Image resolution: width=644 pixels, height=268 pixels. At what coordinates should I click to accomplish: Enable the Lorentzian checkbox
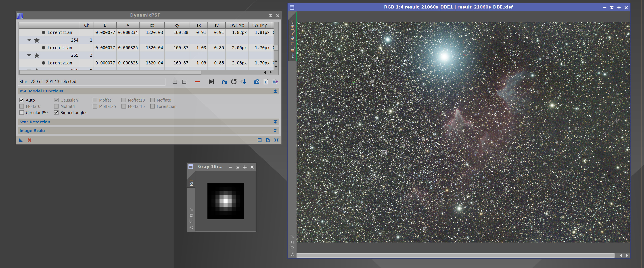tap(153, 106)
